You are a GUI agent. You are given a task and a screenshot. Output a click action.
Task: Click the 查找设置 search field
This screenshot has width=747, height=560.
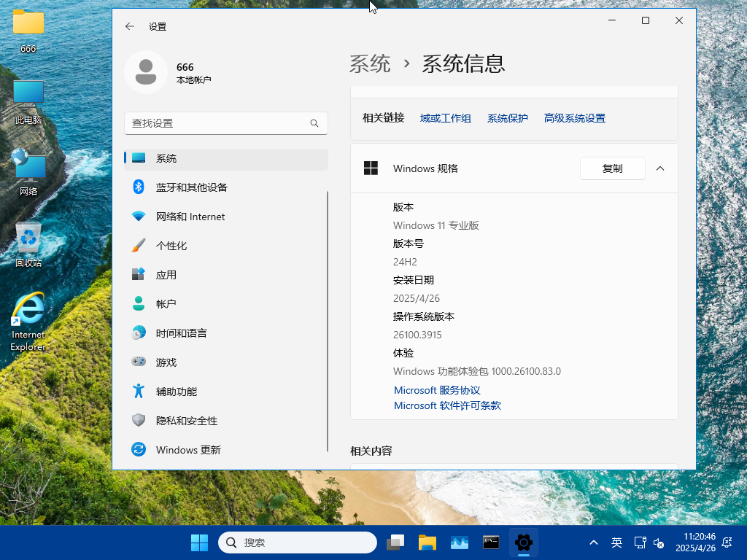click(226, 123)
